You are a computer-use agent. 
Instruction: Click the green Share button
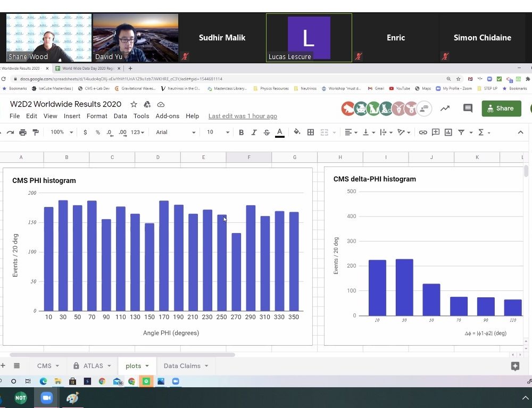501,109
